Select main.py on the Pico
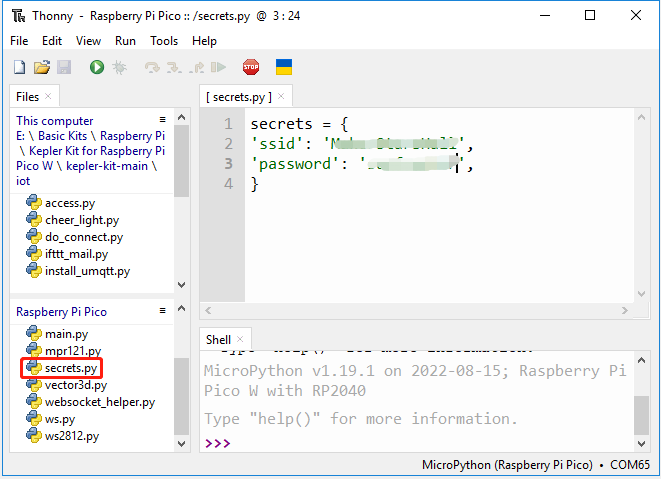 tap(57, 334)
